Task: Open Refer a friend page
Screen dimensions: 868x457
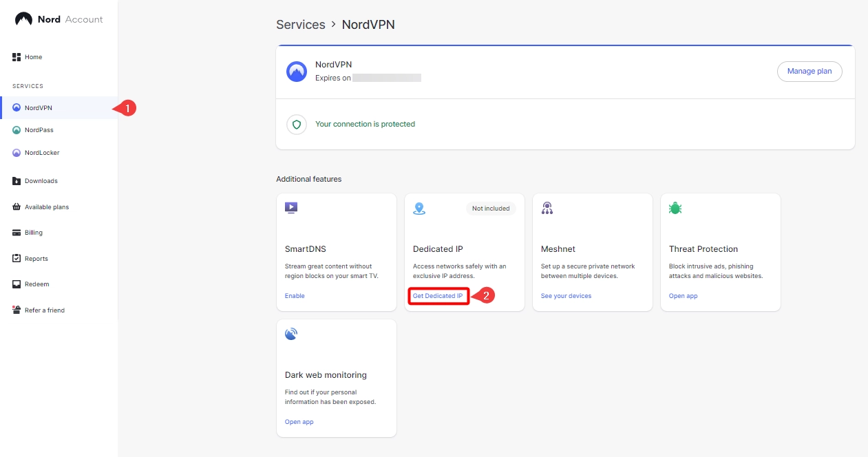Action: point(44,310)
